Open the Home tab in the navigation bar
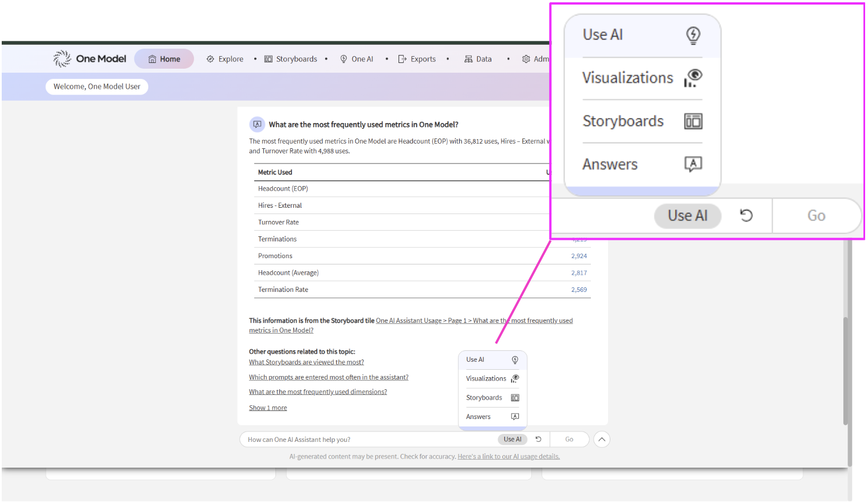The height and width of the screenshot is (502, 868). click(x=164, y=59)
